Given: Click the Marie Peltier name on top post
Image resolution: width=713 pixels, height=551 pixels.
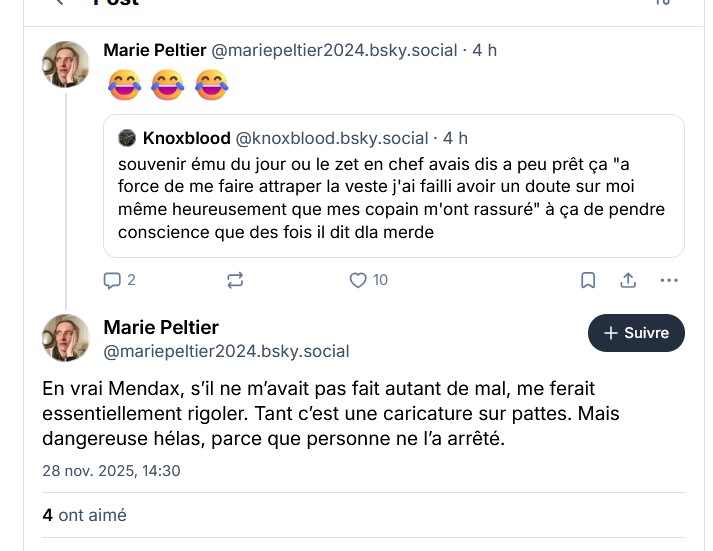Looking at the screenshot, I should 153,50.
